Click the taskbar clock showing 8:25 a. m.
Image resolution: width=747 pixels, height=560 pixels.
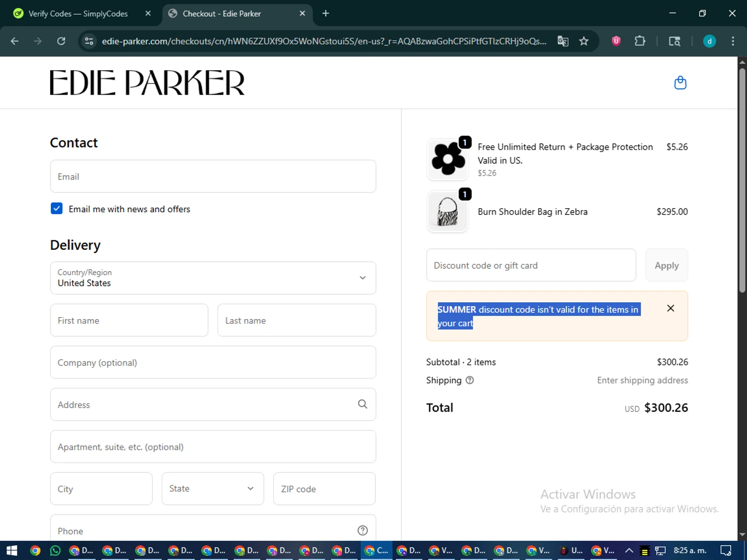coord(690,551)
